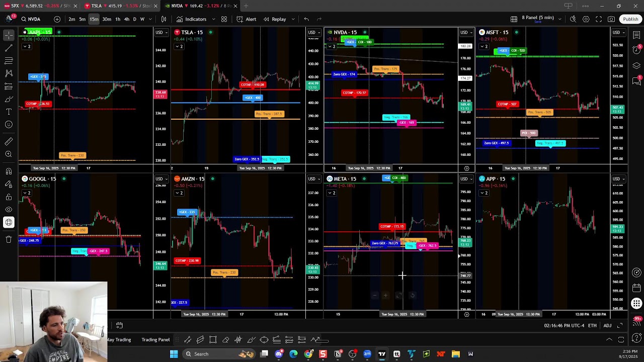Toggle stay-in-drawing-mode pencil lock icon
Screen dimensions: 644x362
[x=9, y=185]
